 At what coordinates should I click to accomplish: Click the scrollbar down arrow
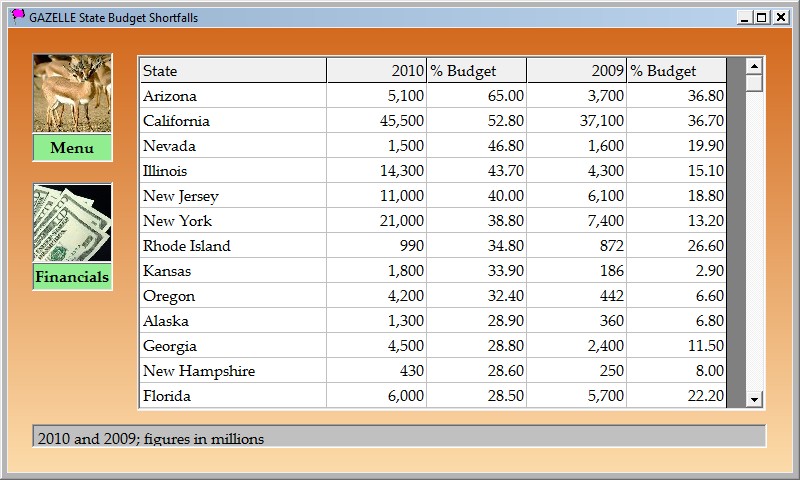tap(754, 400)
